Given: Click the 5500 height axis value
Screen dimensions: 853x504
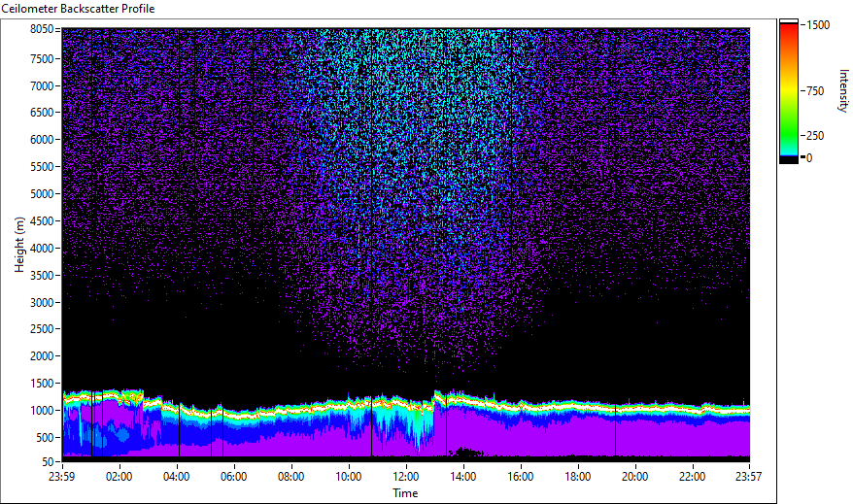Looking at the screenshot, I should (42, 167).
